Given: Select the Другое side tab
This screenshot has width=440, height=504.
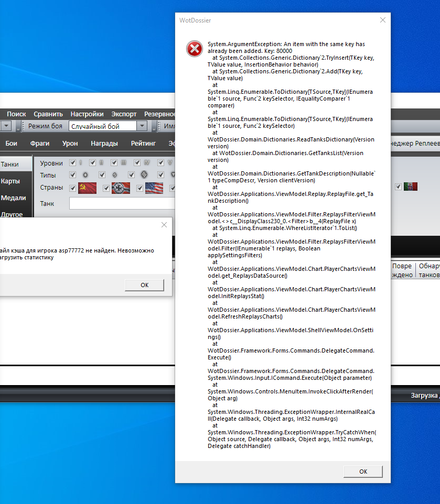Looking at the screenshot, I should pyautogui.click(x=16, y=214).
